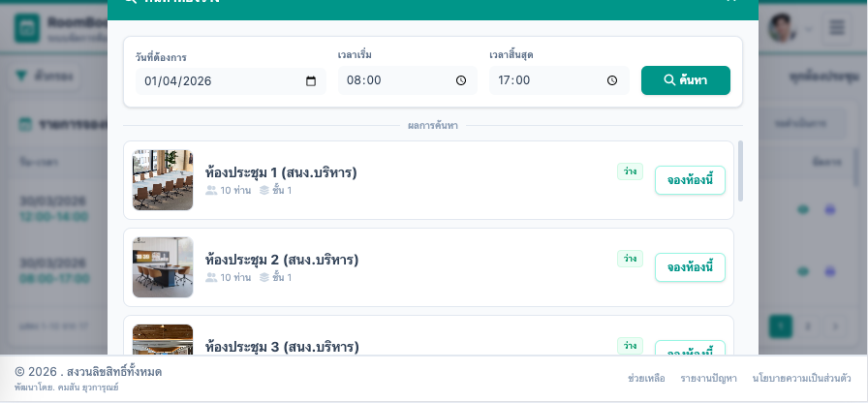Click the RoomBooking calendar logo icon
Screen dimensions: 868x403
pyautogui.click(x=27, y=28)
